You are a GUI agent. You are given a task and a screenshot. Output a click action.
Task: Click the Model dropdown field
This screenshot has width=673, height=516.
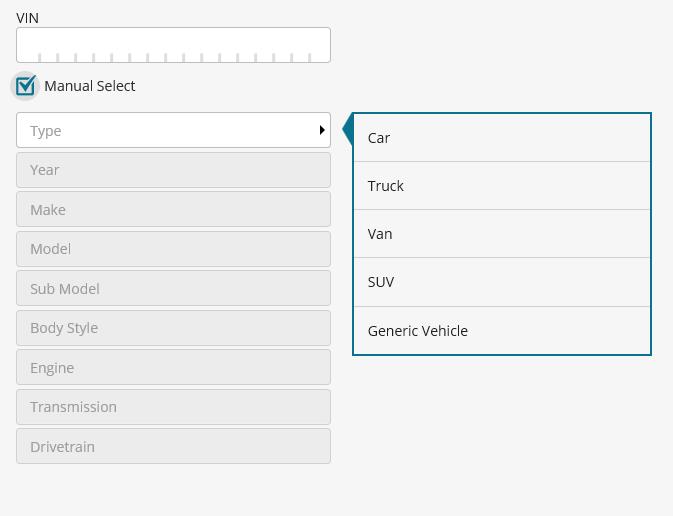173,249
